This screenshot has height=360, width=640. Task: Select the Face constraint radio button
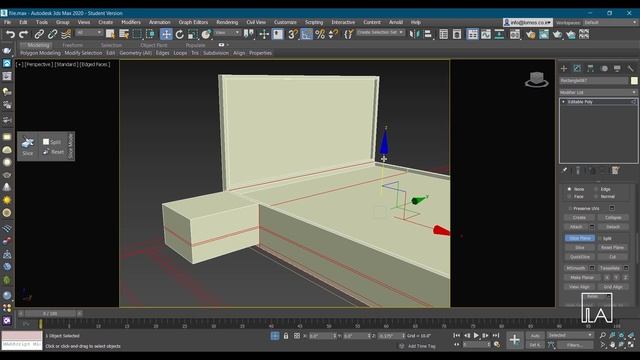click(569, 196)
